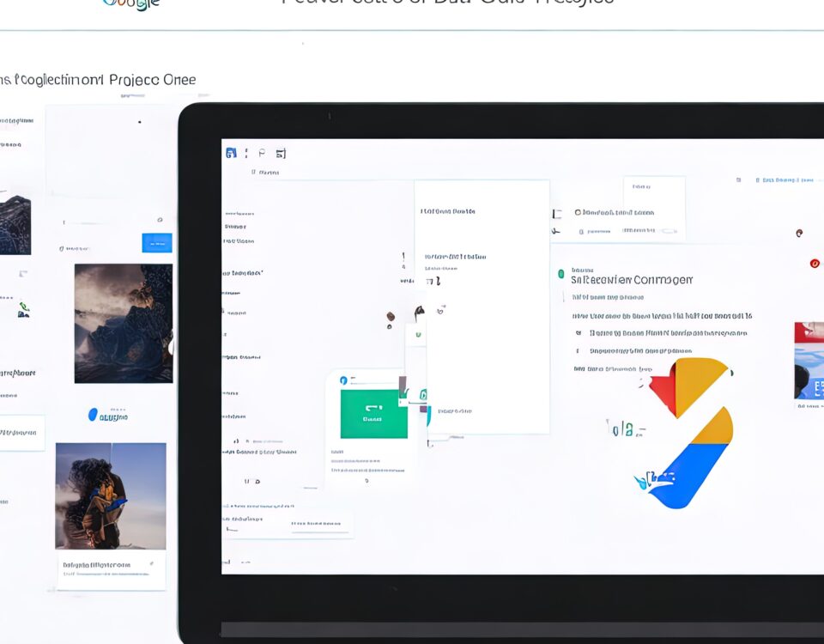Open the person portrait photo thumbnail
Viewport: 824px width, 644px height.
coord(111,495)
